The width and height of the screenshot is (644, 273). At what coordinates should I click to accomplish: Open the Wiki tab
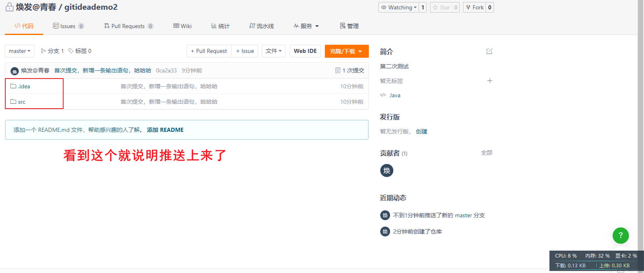[x=182, y=26]
